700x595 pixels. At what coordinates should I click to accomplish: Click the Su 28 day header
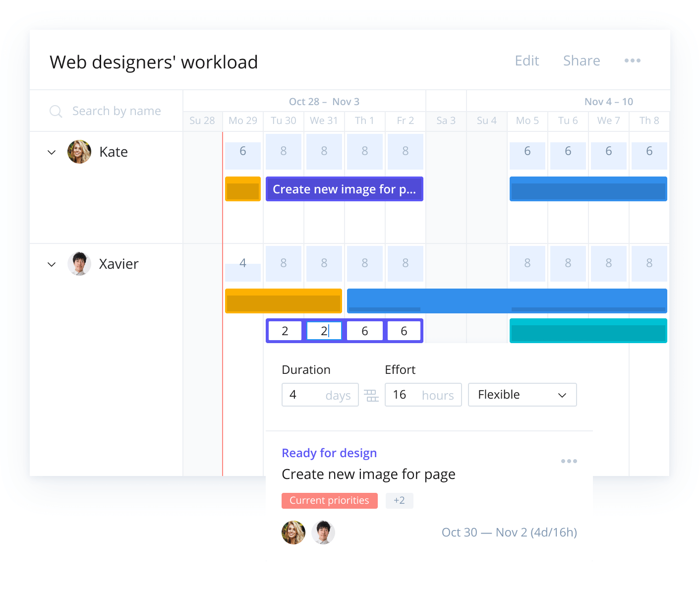(x=202, y=120)
